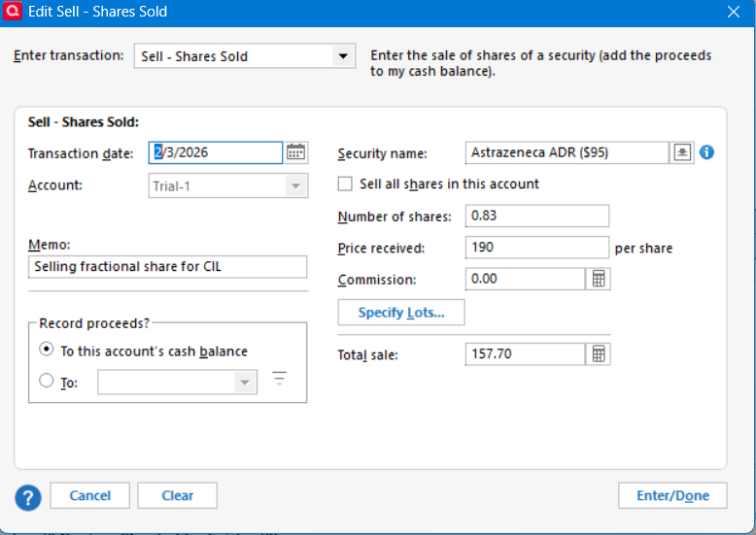Click the Enter/Done button
The image size is (756, 535).
(x=672, y=495)
